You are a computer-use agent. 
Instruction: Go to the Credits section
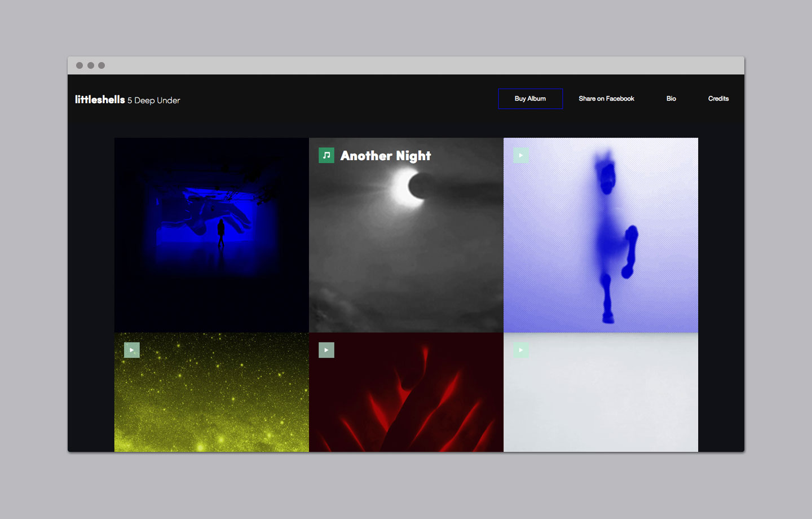(718, 99)
